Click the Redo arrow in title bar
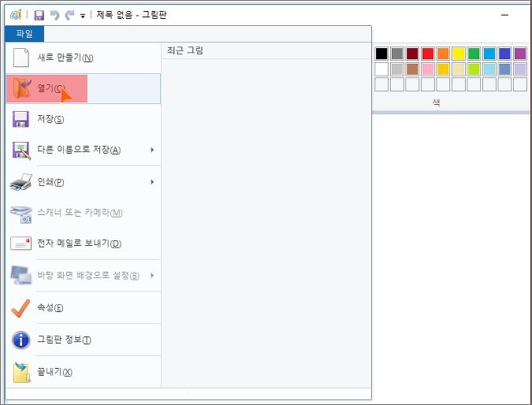The width and height of the screenshot is (532, 405). [69, 15]
